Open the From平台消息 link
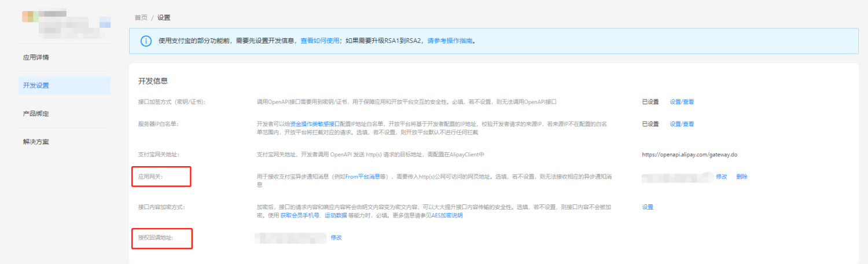The width and height of the screenshot is (868, 264). point(366,177)
